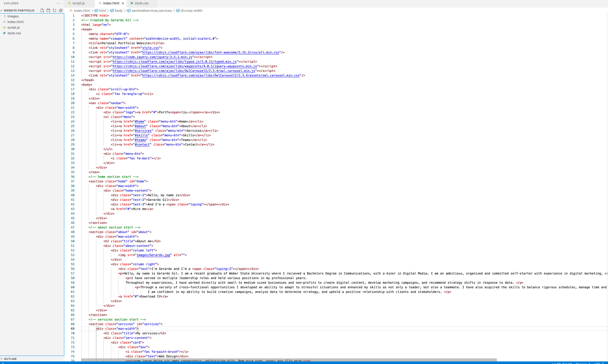Follow the owl.carousel.min.css link
This screenshot has width=608, height=364.
pos(221,76)
